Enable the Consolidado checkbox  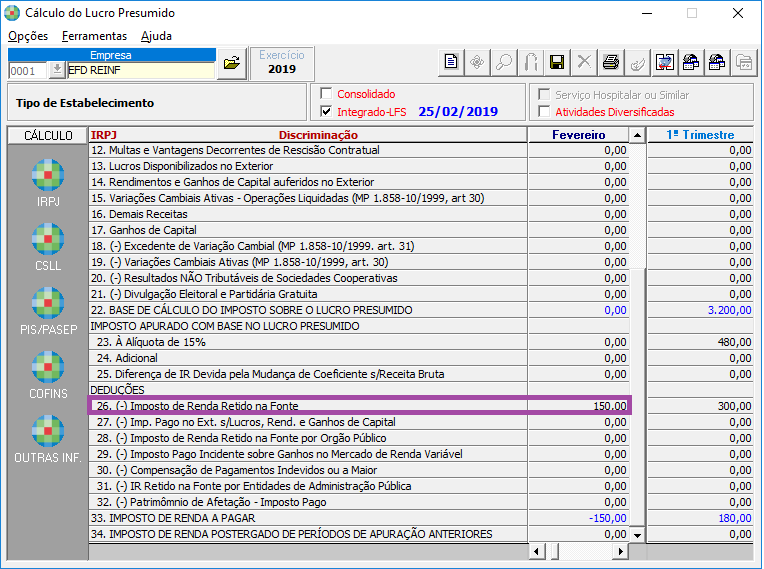coord(326,94)
